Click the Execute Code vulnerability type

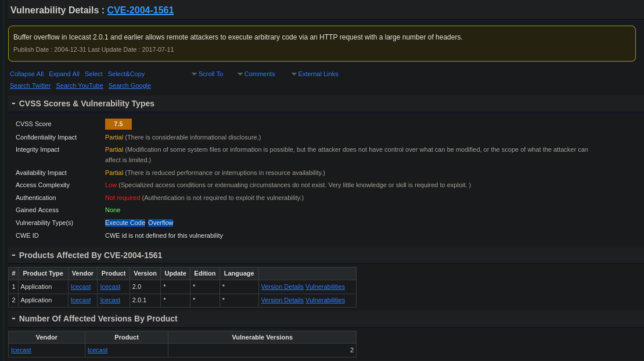point(125,223)
